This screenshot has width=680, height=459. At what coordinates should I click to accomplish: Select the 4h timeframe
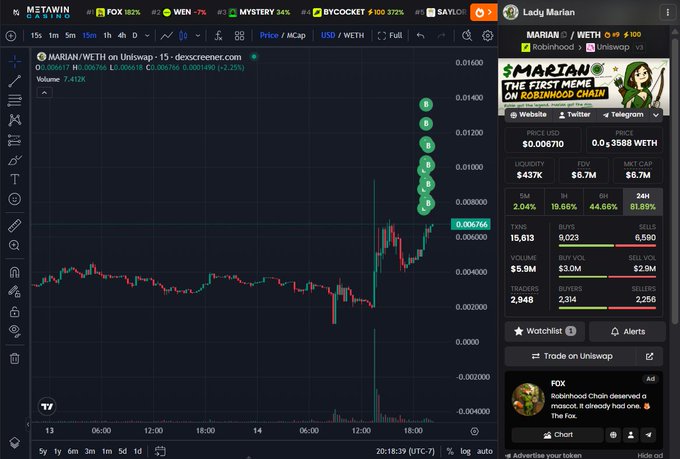coord(122,36)
